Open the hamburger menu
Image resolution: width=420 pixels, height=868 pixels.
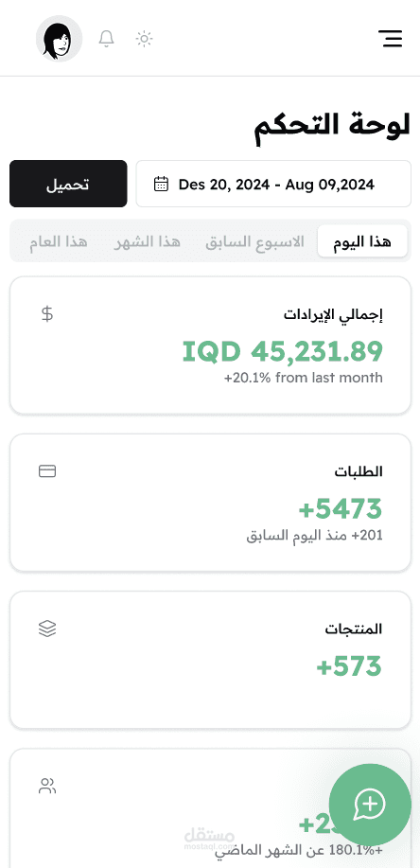[x=390, y=39]
